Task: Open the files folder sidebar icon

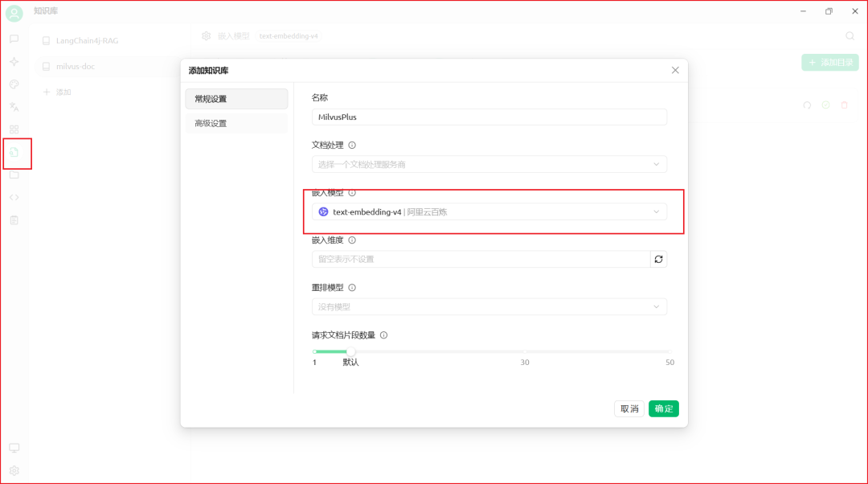Action: tap(14, 175)
